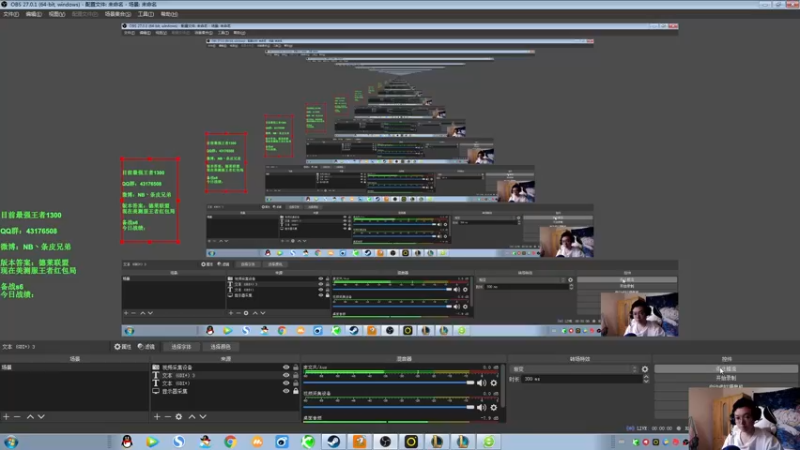800x450 pixels.
Task: Toggle visibility of 文本 (GDI+) 3 source
Action: (286, 375)
